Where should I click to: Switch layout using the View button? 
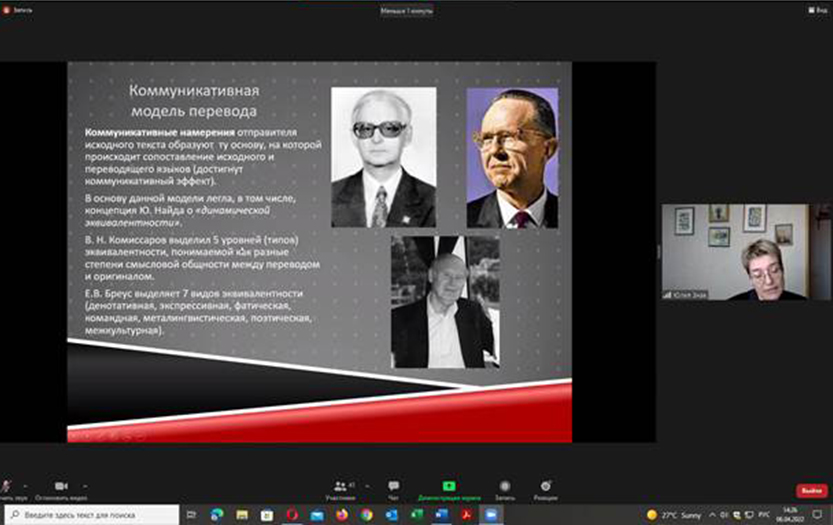tap(820, 9)
